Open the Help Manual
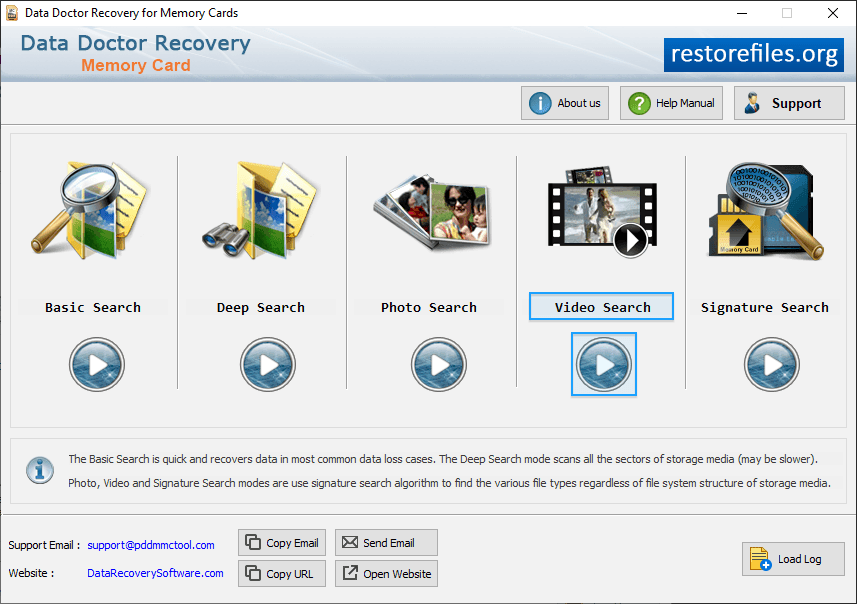This screenshot has width=857, height=604. (671, 103)
